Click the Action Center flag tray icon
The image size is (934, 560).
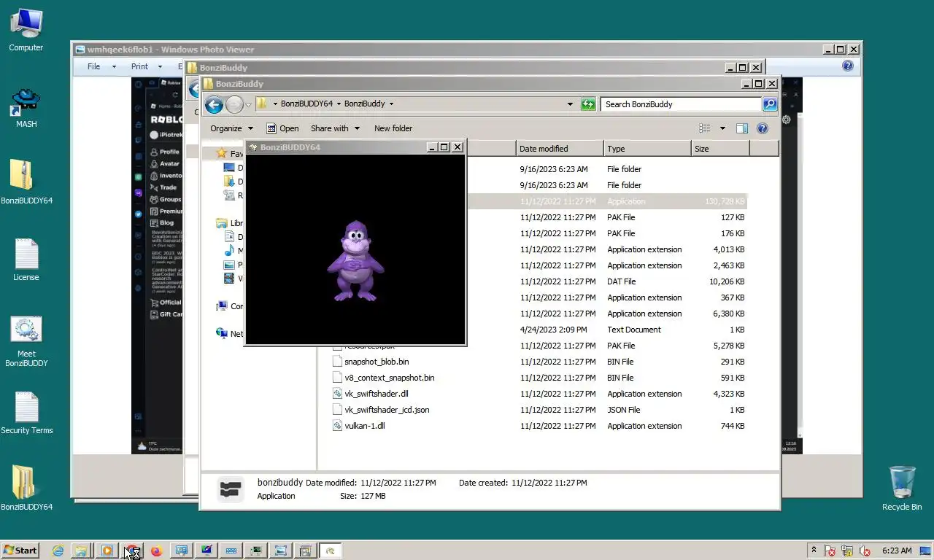click(830, 551)
